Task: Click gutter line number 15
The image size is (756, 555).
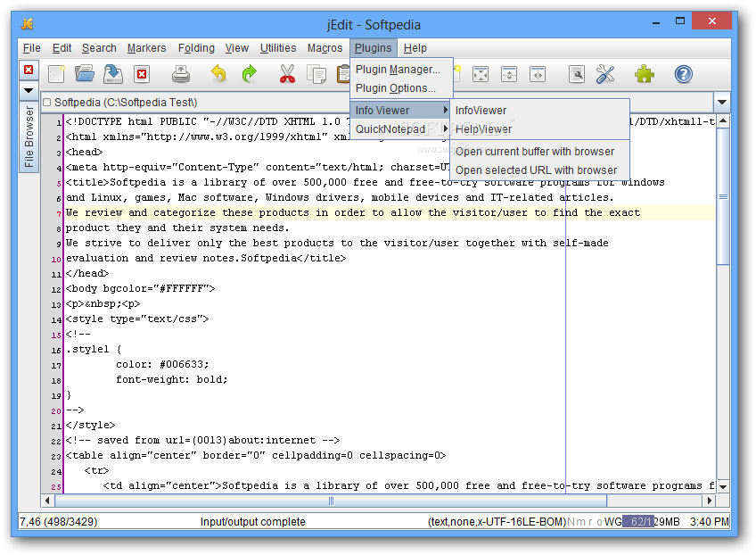Action: tap(56, 335)
